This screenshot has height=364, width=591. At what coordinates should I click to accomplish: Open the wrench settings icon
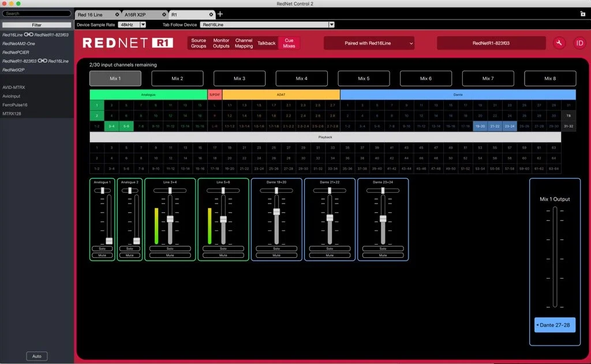(559, 43)
